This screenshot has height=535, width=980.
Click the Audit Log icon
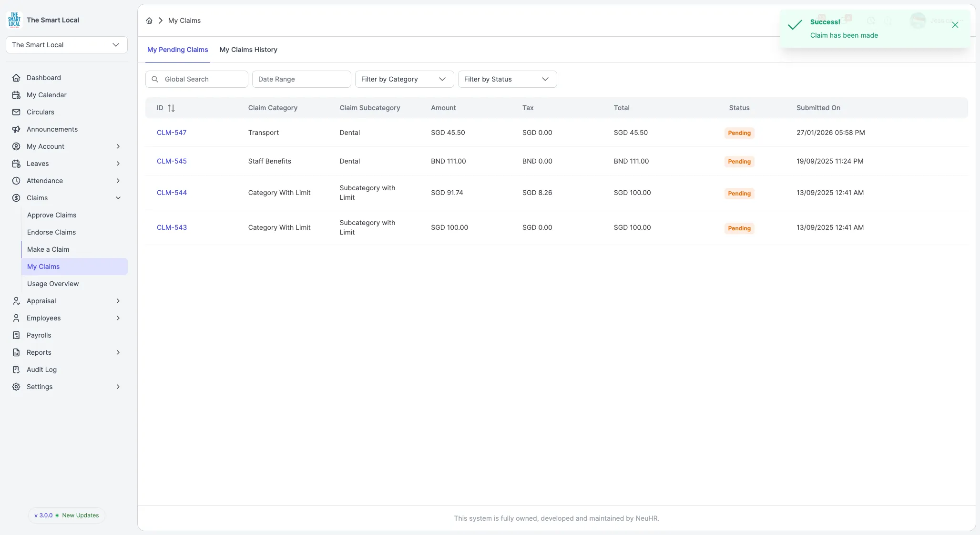coord(16,370)
